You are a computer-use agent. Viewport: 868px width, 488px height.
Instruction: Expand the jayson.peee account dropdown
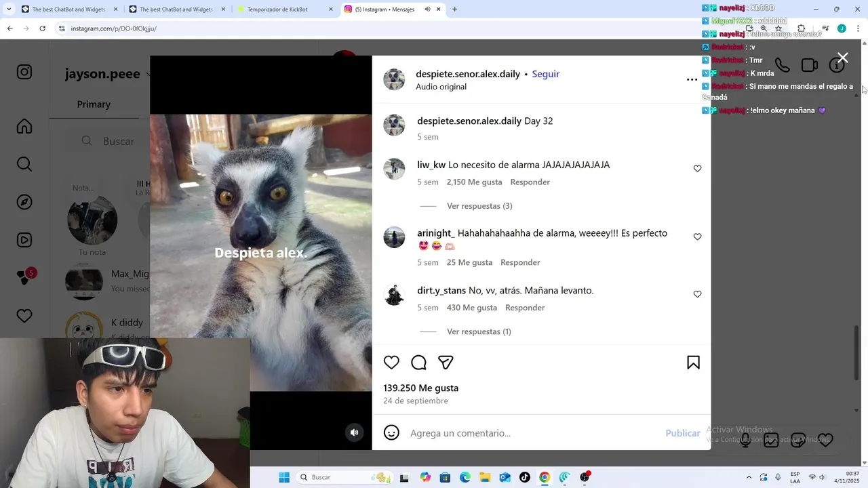[x=147, y=75]
